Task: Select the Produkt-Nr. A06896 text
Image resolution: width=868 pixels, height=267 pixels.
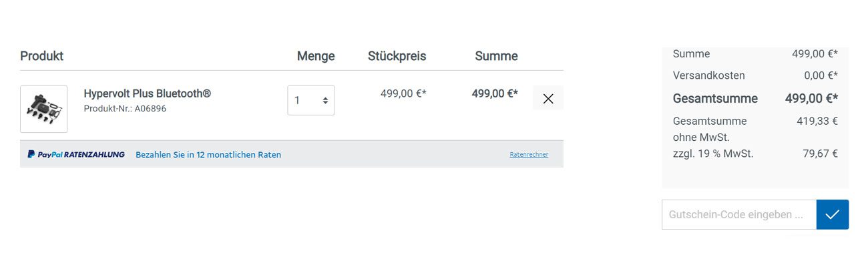Action: click(125, 108)
